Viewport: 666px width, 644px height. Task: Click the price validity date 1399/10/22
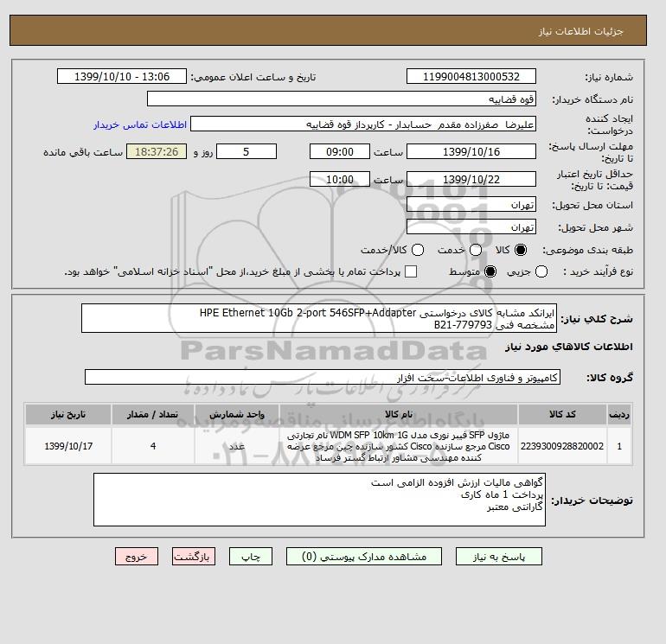click(471, 179)
